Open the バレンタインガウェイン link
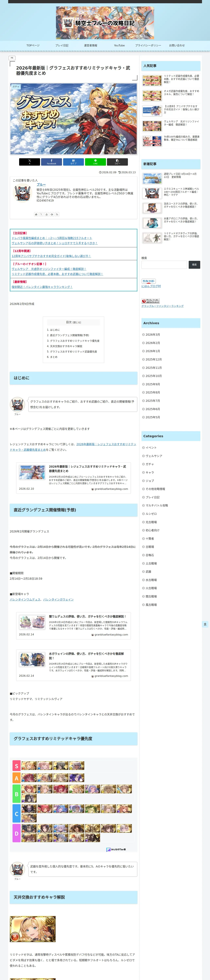 (x=58, y=600)
